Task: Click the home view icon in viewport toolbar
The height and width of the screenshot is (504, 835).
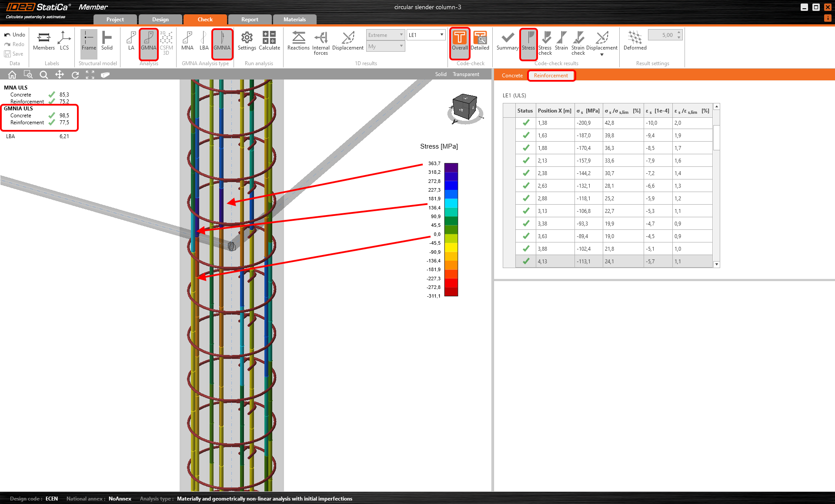Action: point(12,75)
